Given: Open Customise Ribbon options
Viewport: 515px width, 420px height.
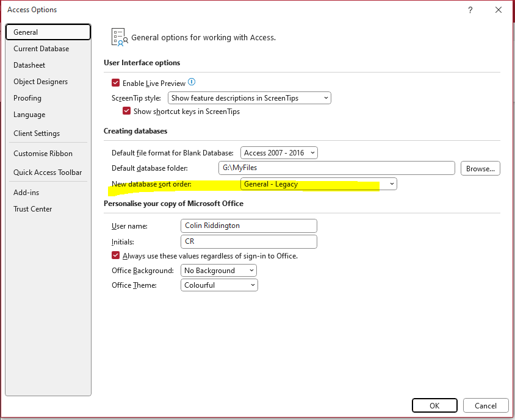Looking at the screenshot, I should click(x=48, y=153).
